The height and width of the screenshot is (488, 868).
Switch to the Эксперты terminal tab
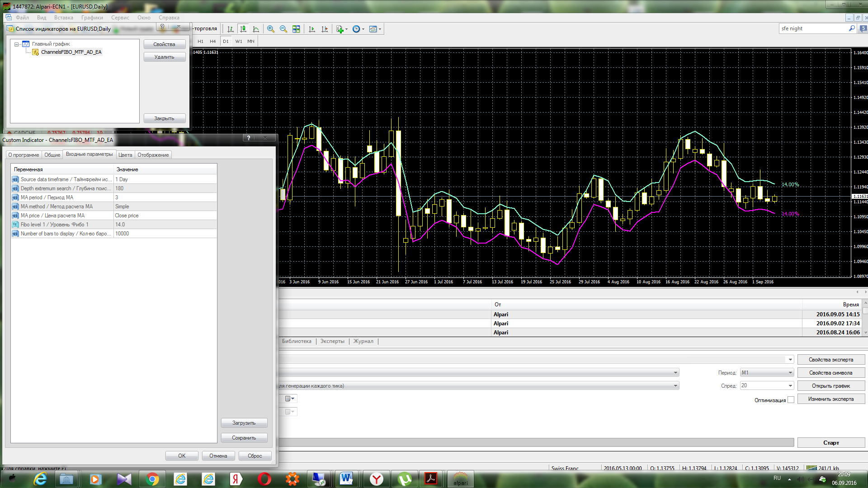(332, 341)
